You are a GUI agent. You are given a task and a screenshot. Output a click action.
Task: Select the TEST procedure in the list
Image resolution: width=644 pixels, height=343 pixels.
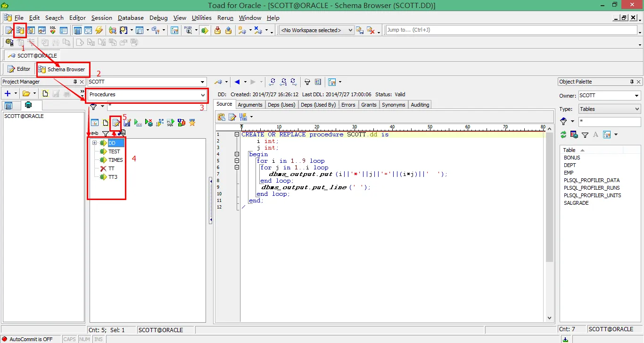(x=114, y=151)
